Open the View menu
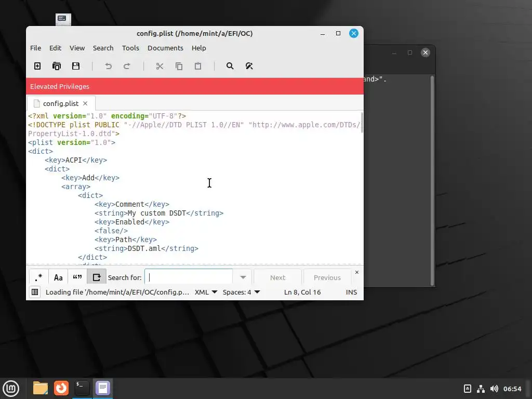 pos(77,48)
